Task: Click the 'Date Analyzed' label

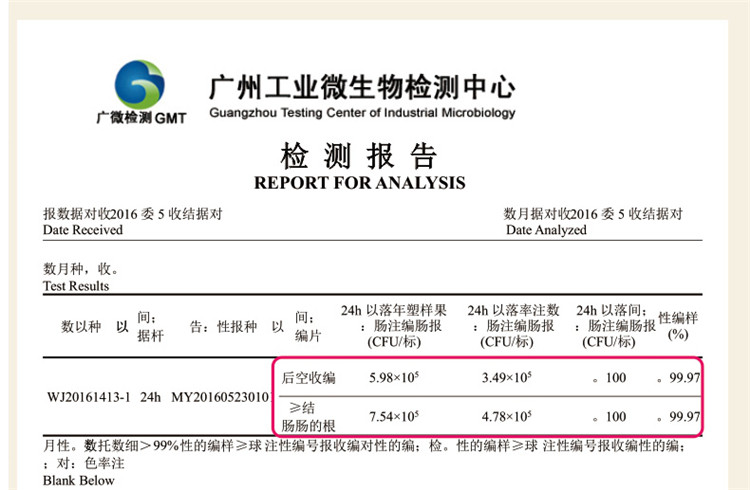Action: (x=546, y=230)
